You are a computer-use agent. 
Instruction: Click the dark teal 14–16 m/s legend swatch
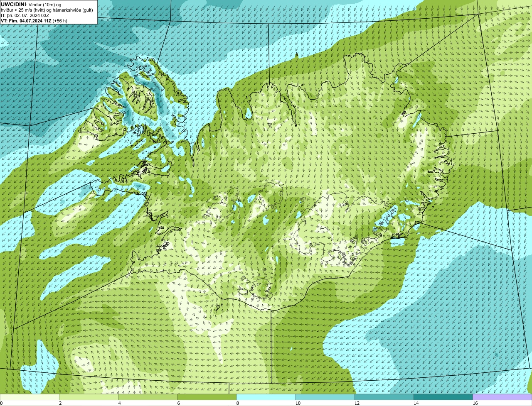[443, 397]
